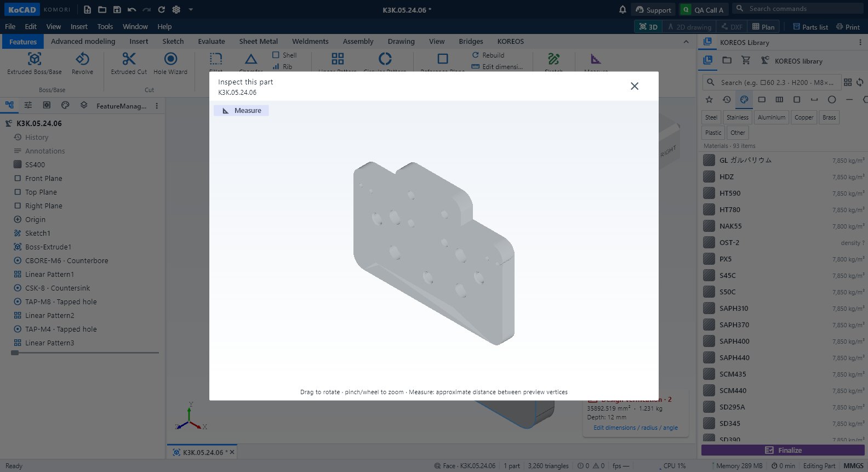Click Edit dimensions / radius / angle link

636,428
